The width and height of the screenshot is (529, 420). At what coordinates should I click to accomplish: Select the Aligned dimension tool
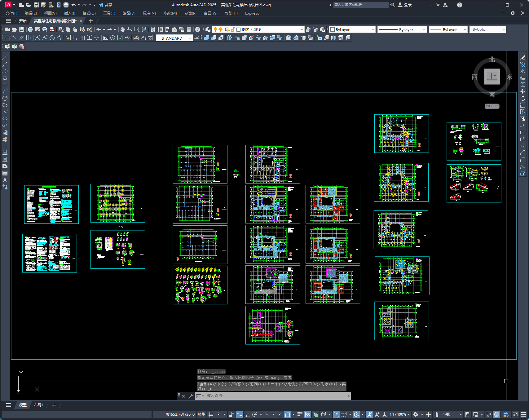click(15, 38)
